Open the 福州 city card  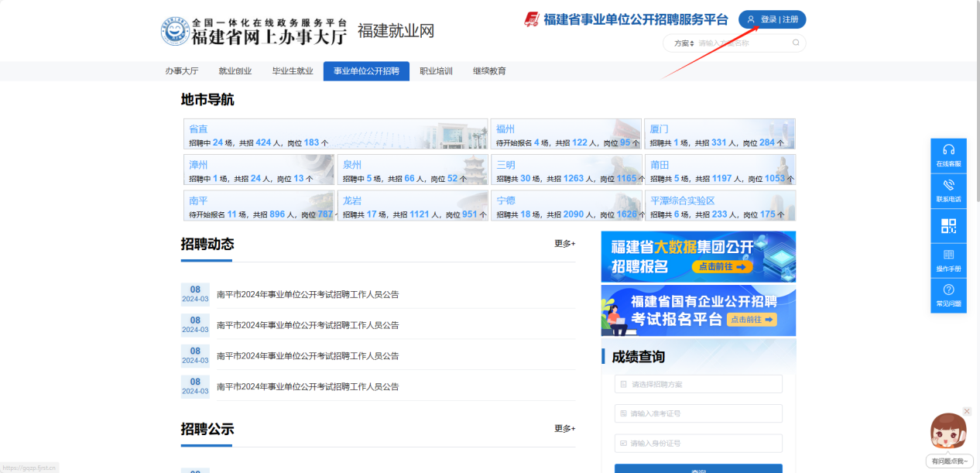566,134
